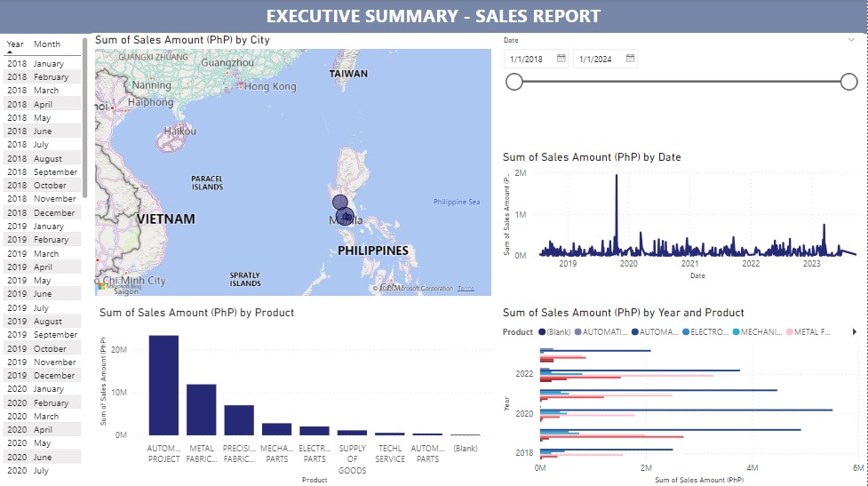868x486 pixels.
Task: Click the (Blank) legend color marker
Action: pyautogui.click(x=541, y=332)
